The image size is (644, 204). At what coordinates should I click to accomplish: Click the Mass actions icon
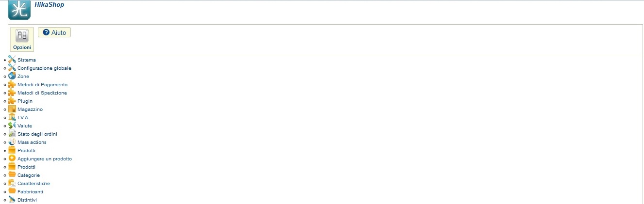(12, 142)
